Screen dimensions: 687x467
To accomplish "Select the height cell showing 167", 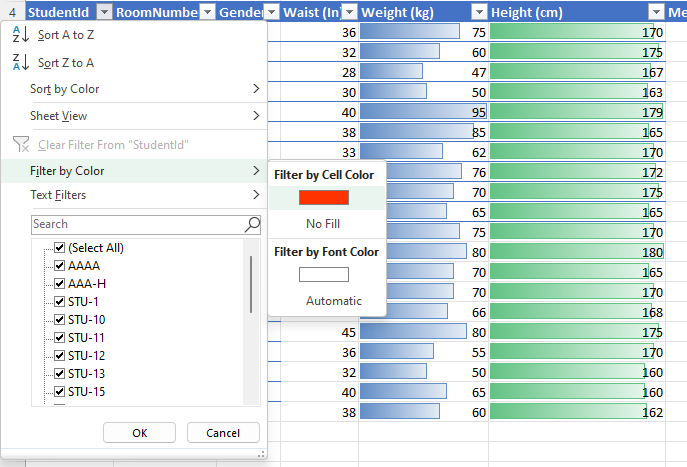I will pyautogui.click(x=577, y=72).
